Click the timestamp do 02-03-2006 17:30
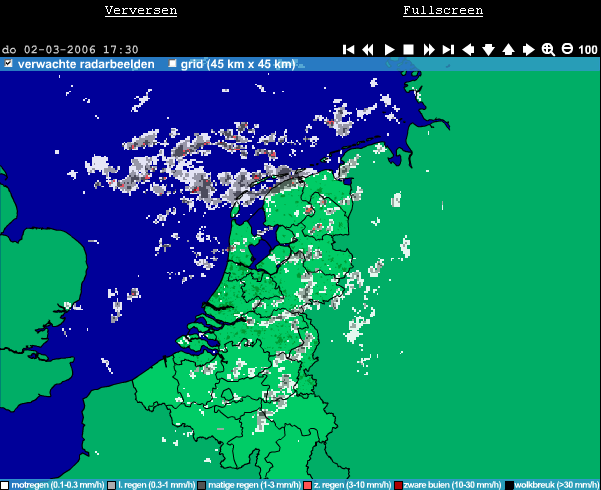Screen dimensions: 601x490 [70, 50]
